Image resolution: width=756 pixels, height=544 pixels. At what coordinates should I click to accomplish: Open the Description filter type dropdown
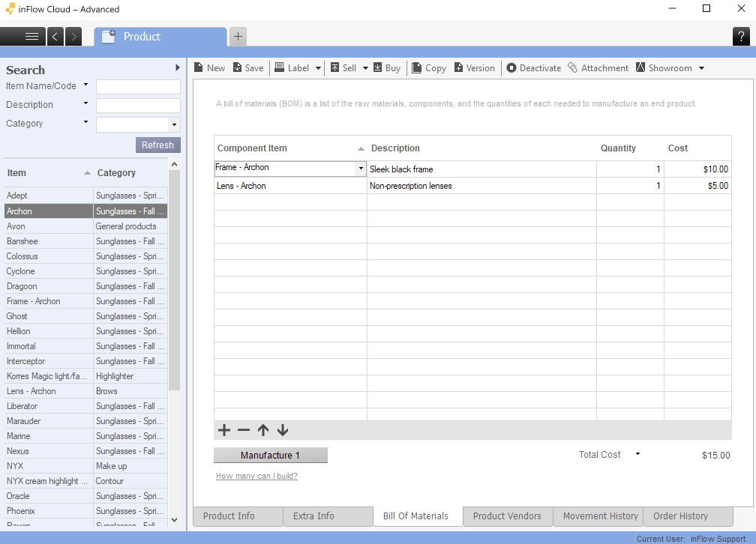pos(85,103)
